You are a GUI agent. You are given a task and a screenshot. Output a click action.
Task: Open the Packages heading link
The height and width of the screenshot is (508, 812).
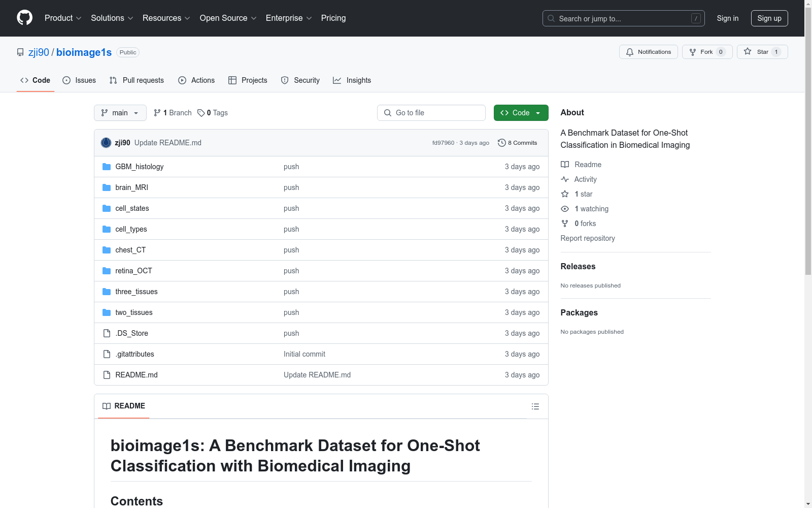click(x=579, y=312)
